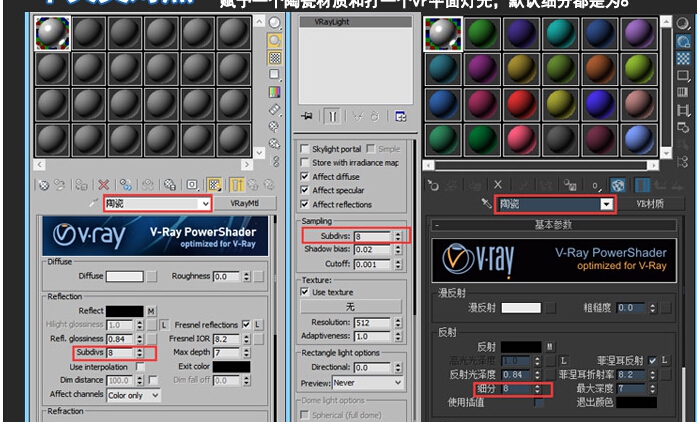Click Roughness value field in left editor
The width and height of the screenshot is (697, 422).
point(227,277)
